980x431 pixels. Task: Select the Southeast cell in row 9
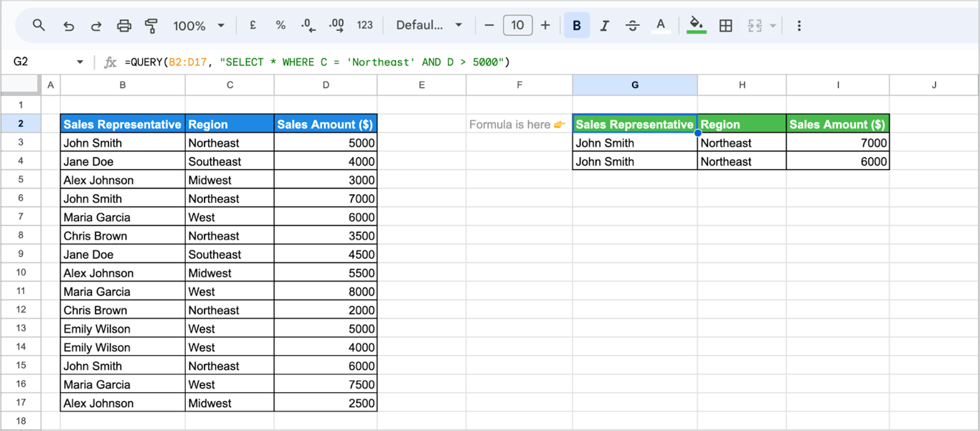(x=230, y=255)
